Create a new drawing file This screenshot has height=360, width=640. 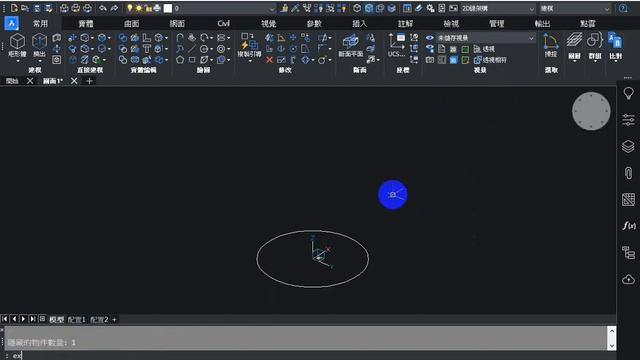(14, 8)
